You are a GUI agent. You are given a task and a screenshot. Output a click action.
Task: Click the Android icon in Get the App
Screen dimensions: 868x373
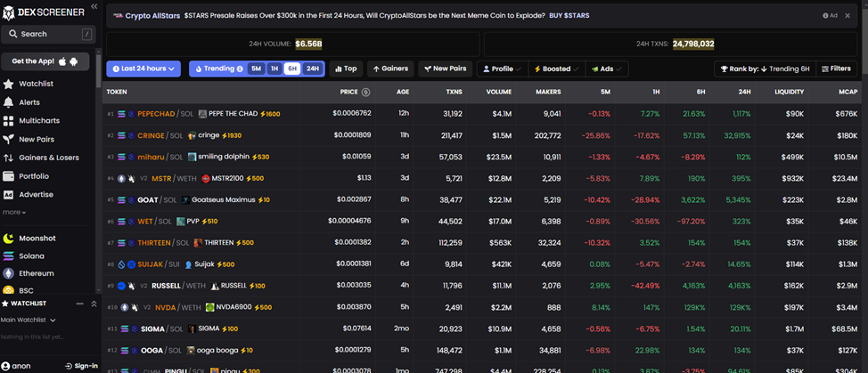(74, 61)
